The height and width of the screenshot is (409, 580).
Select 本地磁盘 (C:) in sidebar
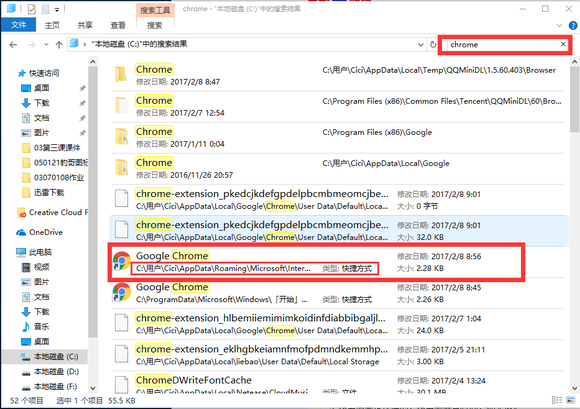(55, 356)
